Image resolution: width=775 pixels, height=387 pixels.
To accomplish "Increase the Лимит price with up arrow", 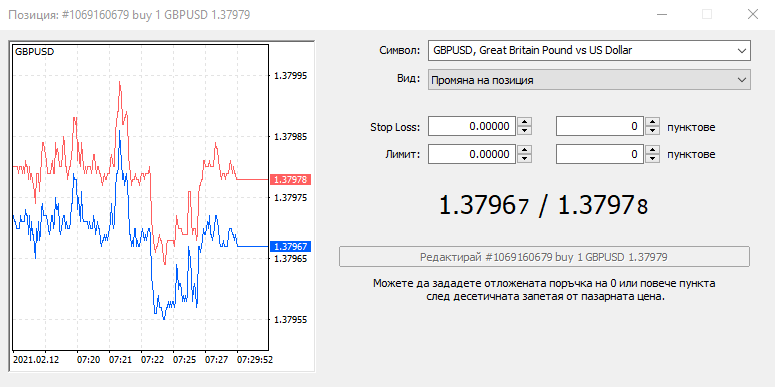I will pos(524,150).
